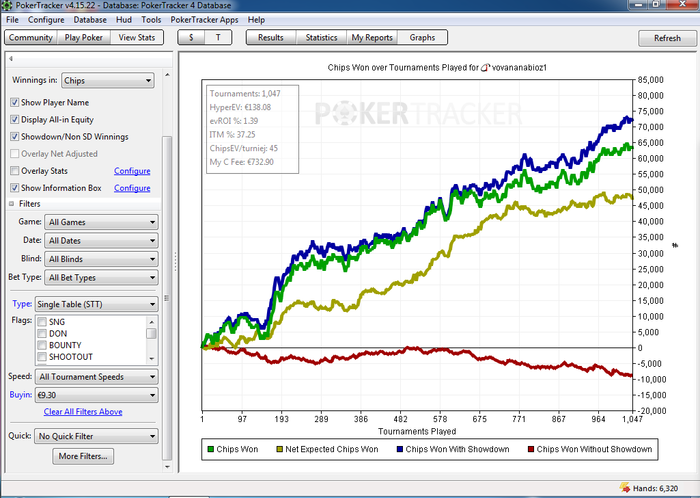
Task: Click the Type filter label link
Action: pyautogui.click(x=22, y=303)
